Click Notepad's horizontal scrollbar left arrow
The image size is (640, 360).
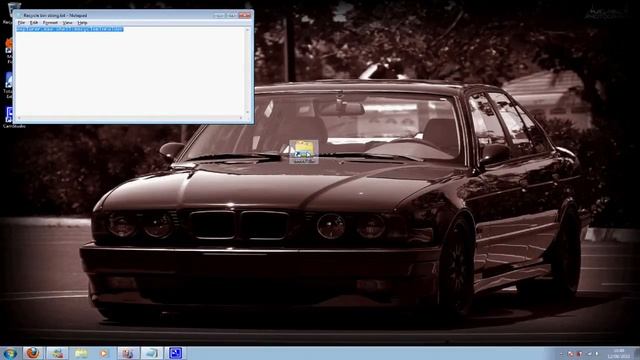(x=19, y=118)
